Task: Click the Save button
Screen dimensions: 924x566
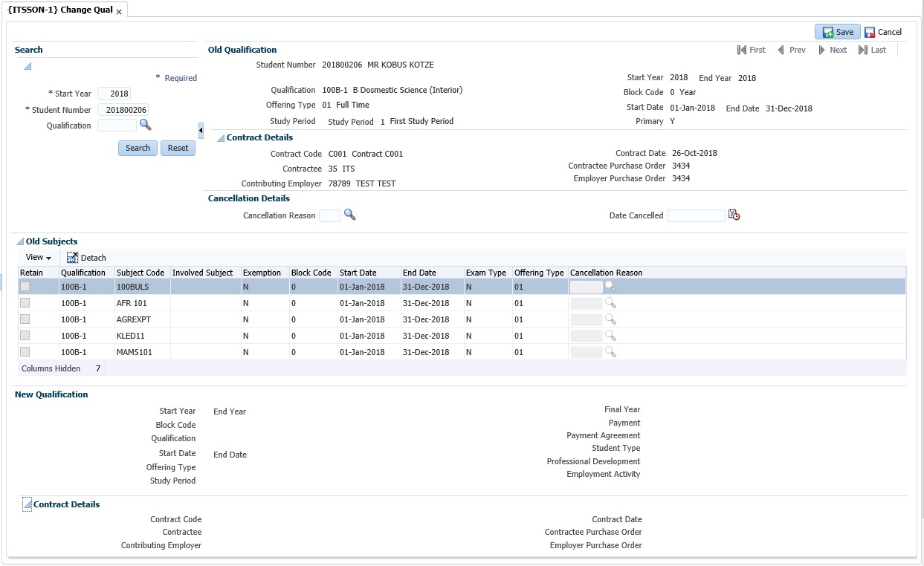Action: pyautogui.click(x=837, y=32)
